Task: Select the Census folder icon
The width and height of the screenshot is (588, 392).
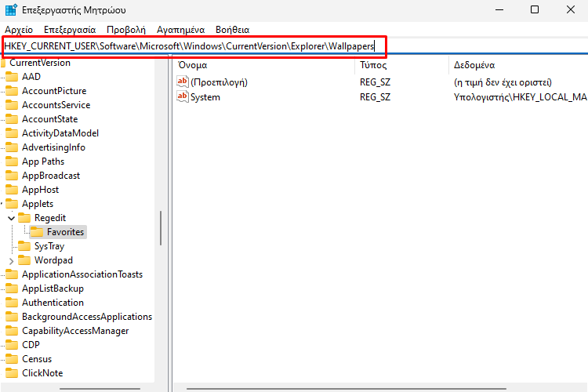Action: (x=12, y=359)
